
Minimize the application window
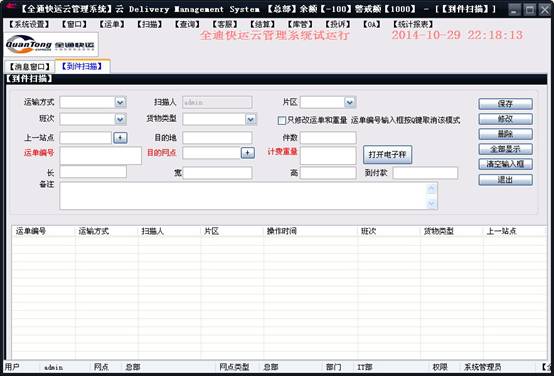[514, 10]
